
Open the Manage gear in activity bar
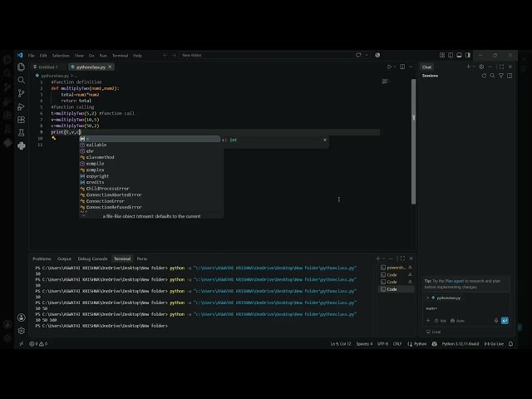point(21,331)
